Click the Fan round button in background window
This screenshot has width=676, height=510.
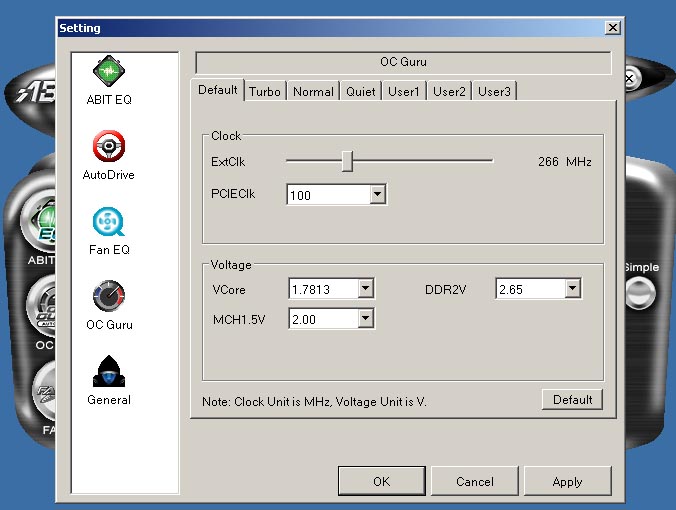[x=44, y=390]
